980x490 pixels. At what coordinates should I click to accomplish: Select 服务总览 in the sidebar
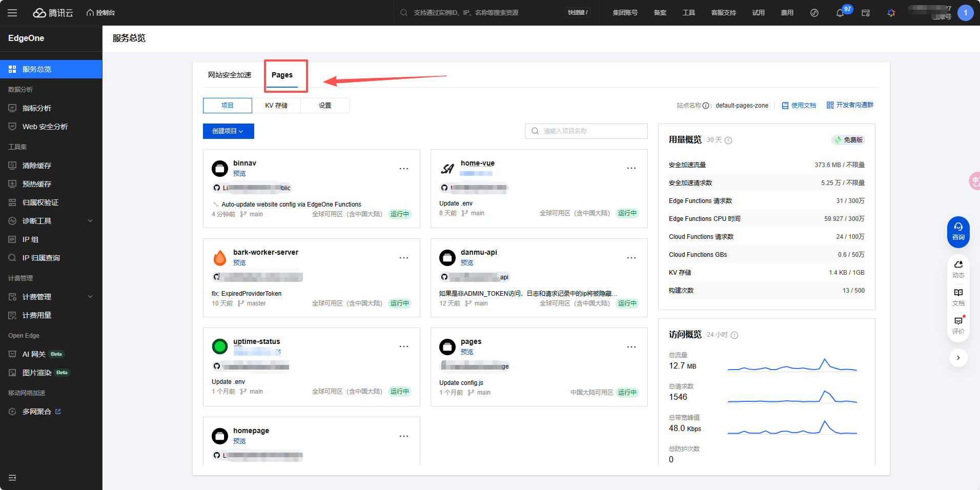51,69
